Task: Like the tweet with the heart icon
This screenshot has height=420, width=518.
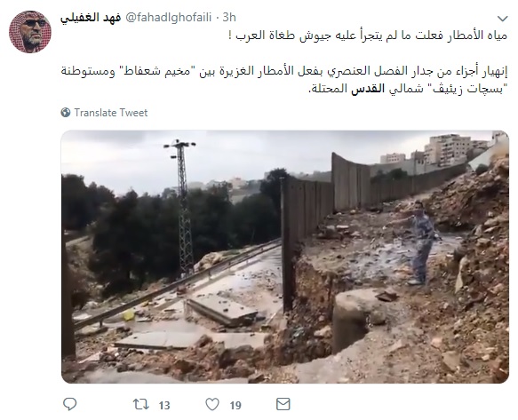Action: (x=212, y=404)
